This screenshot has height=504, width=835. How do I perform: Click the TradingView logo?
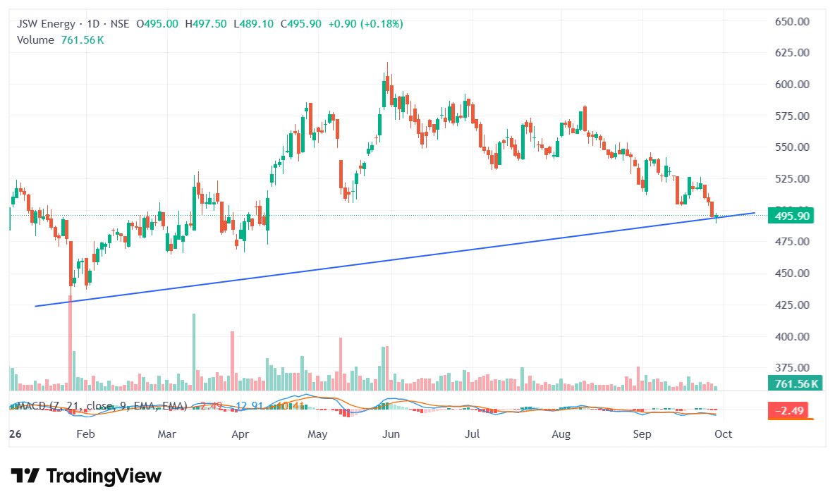86,475
